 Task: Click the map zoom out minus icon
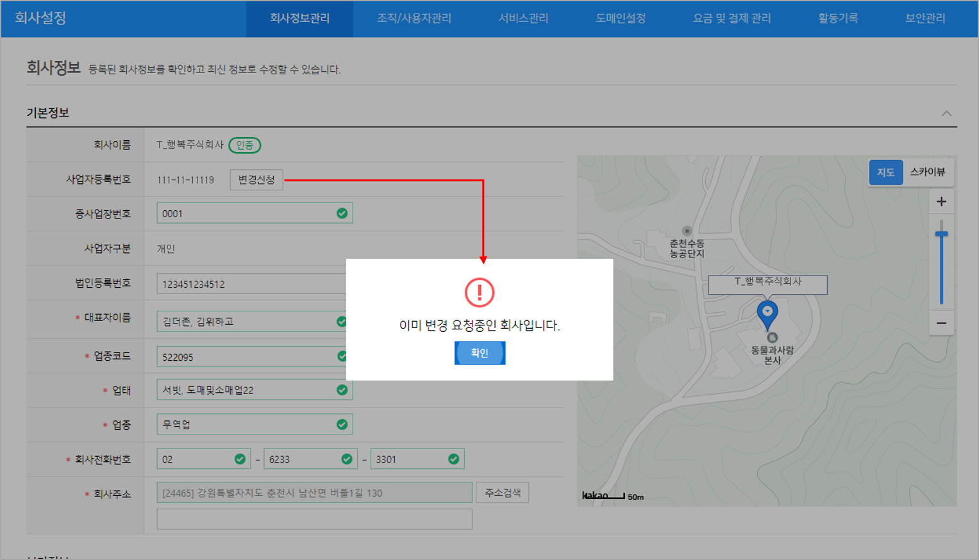(x=941, y=324)
